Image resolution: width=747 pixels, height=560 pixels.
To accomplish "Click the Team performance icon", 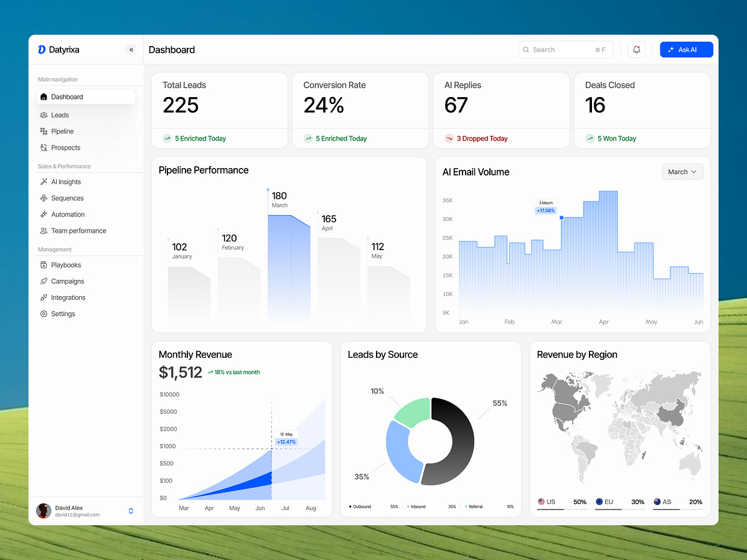I will 44,231.
